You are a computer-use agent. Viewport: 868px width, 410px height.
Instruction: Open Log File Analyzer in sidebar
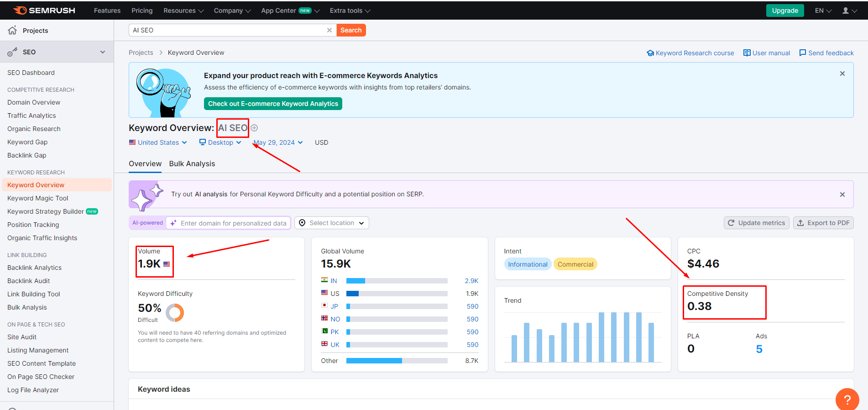tap(33, 390)
